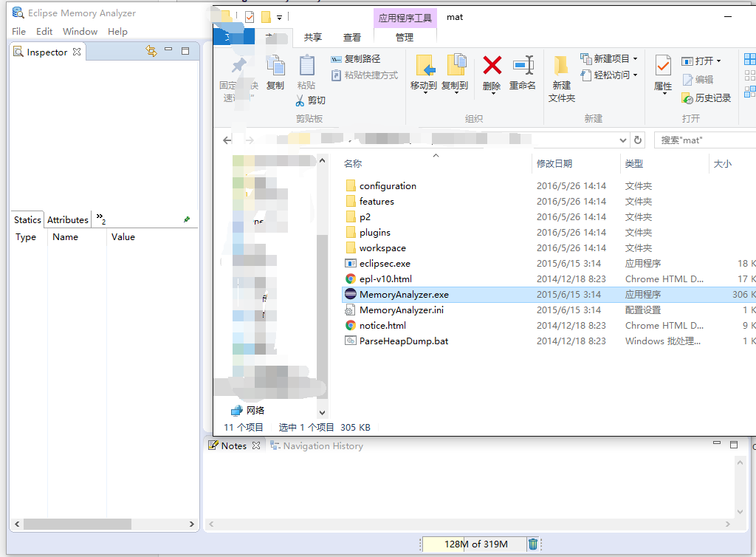Close the Notes tab X

pyautogui.click(x=256, y=445)
